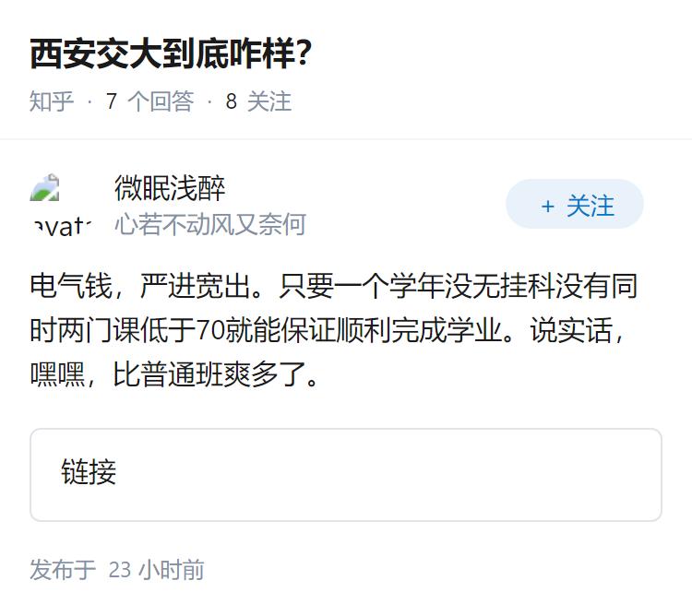Click the plus sign in the follow button
Image resolution: width=692 pixels, height=616 pixels.
pos(548,206)
